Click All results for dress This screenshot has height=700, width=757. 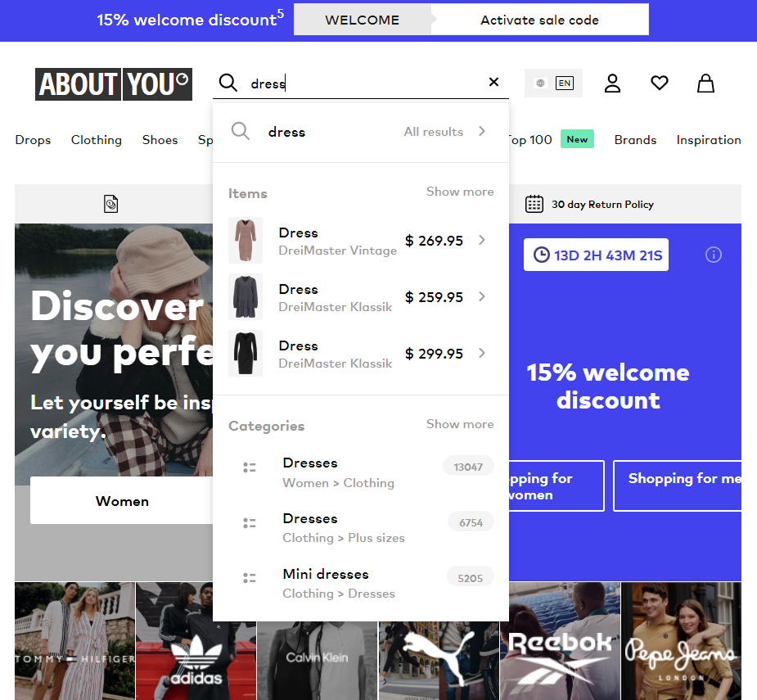click(x=434, y=132)
